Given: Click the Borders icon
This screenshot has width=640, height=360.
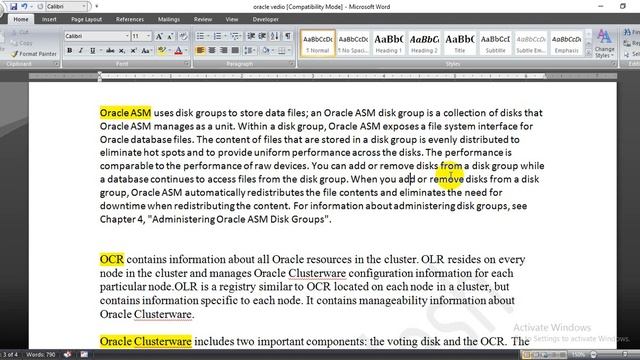Looking at the screenshot, I should coord(282,51).
